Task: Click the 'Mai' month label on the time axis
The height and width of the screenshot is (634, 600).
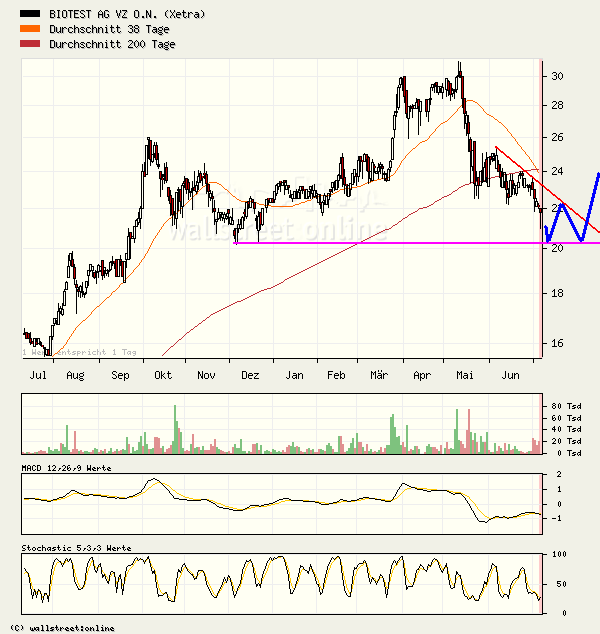Action: click(464, 375)
